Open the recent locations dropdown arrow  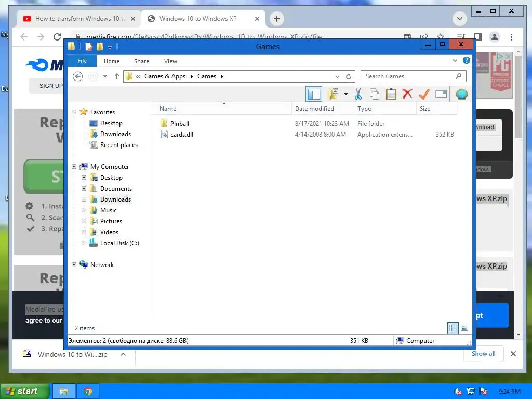click(105, 76)
